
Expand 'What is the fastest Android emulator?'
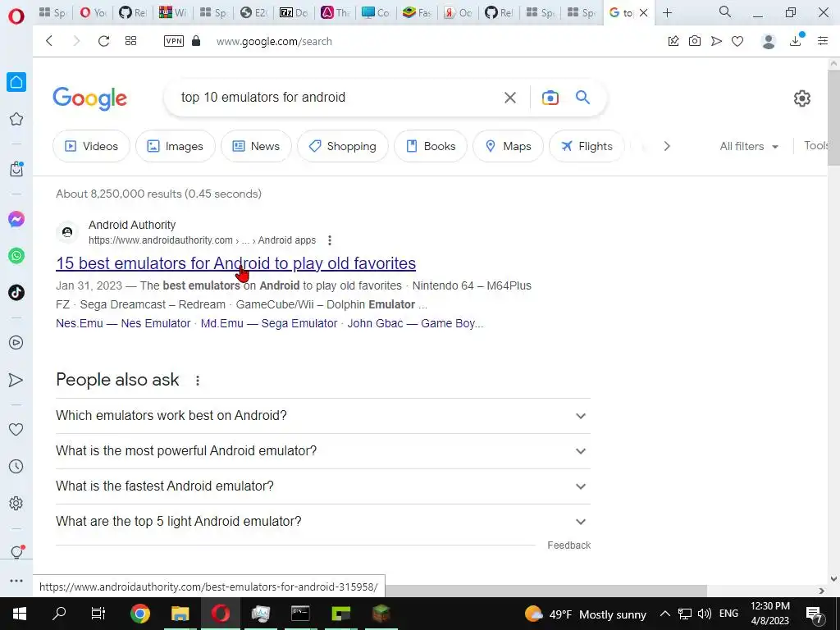[323, 486]
